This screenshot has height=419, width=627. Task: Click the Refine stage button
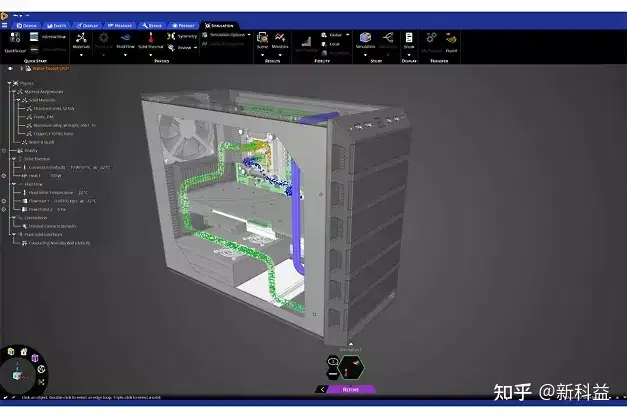351,389
